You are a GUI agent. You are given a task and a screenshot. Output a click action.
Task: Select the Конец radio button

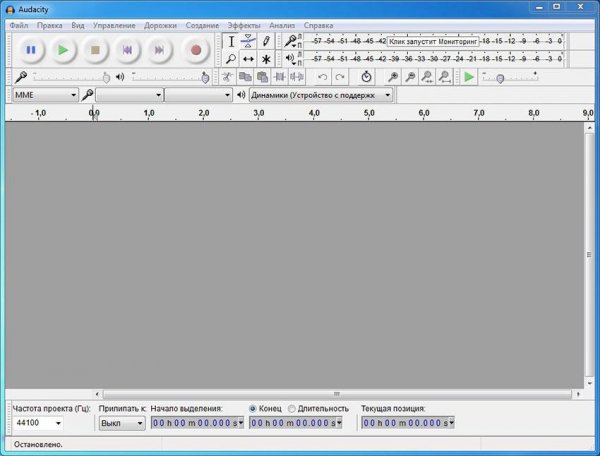253,409
